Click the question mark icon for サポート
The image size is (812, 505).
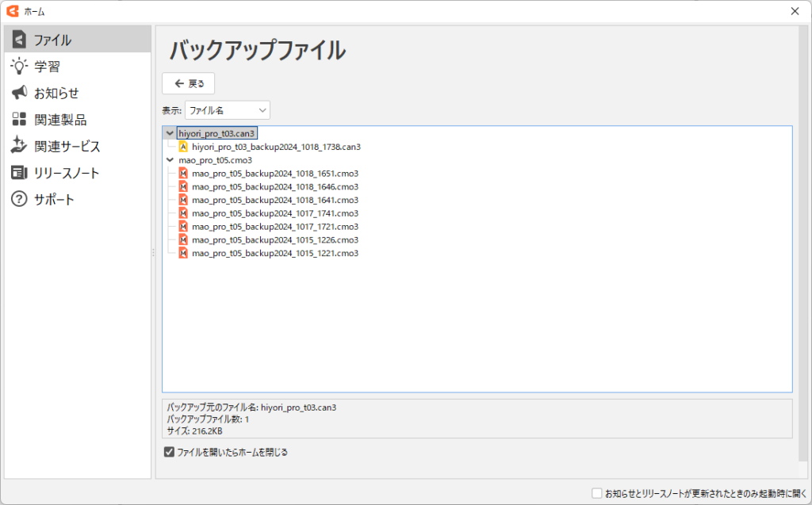pyautogui.click(x=19, y=199)
